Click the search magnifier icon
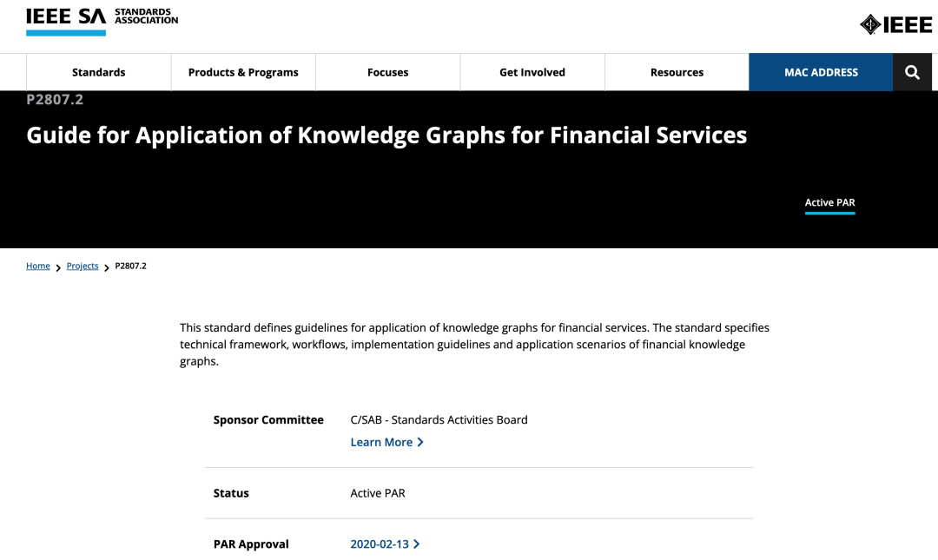Viewport: 938px width, 560px height. pos(912,72)
